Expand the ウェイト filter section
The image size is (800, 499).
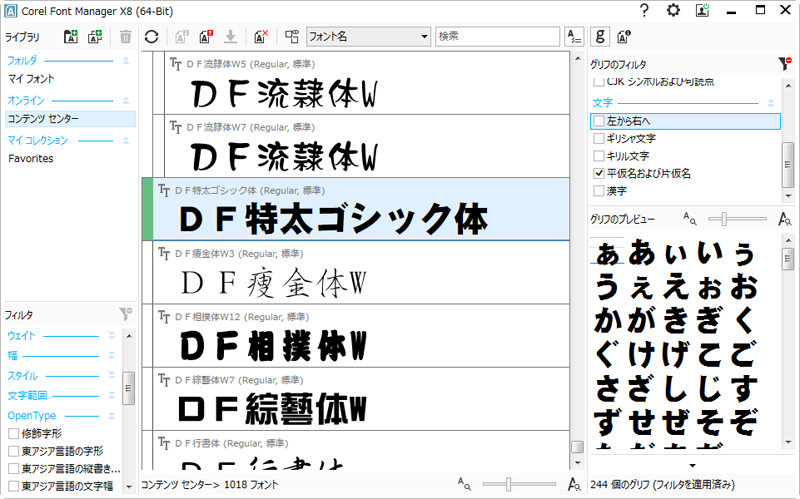tap(112, 335)
